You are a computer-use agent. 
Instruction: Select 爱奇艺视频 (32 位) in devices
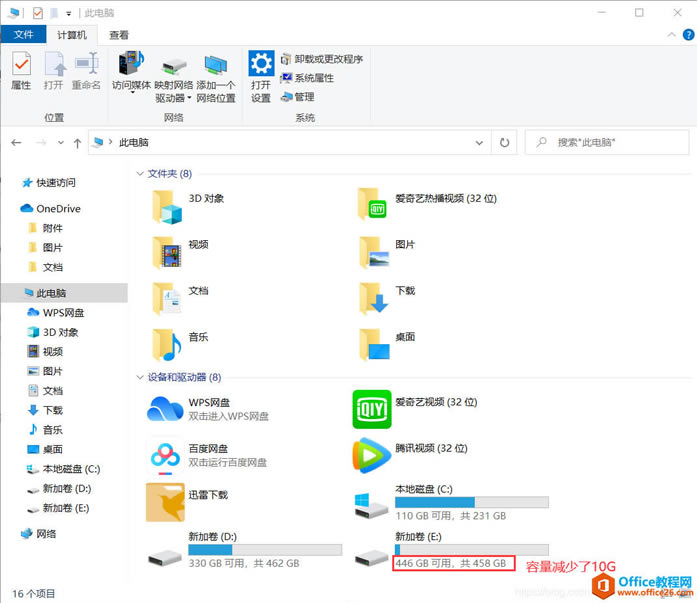coord(415,409)
